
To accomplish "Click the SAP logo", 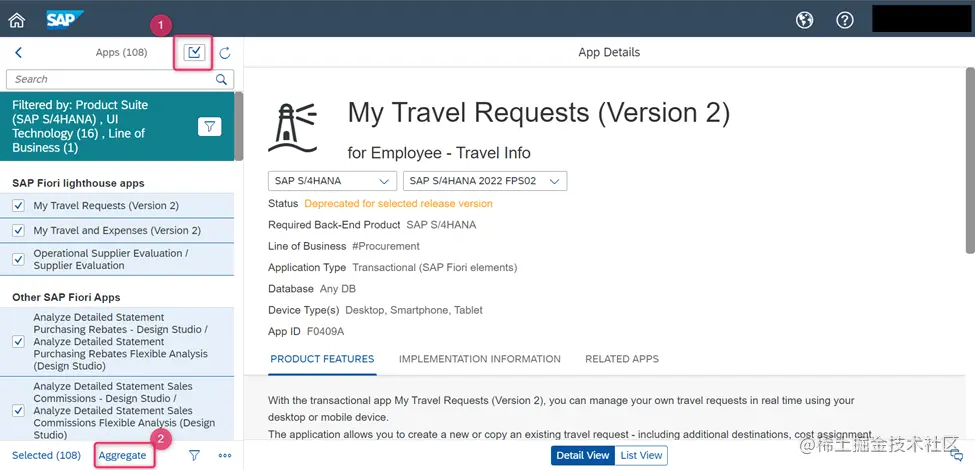I will tap(65, 20).
